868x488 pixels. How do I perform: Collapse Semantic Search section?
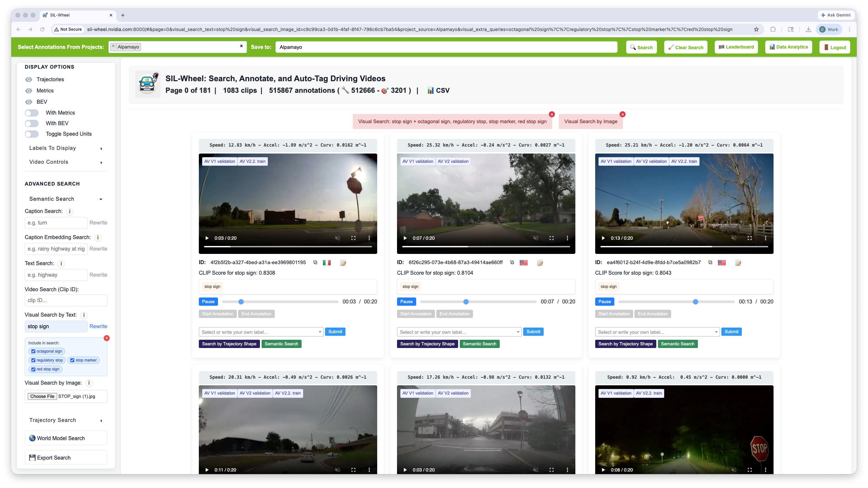(66, 199)
